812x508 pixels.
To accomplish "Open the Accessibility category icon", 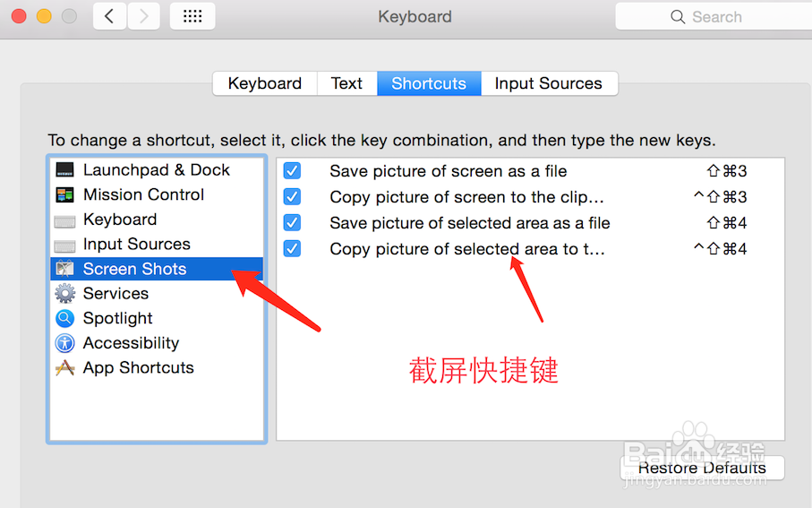I will (64, 343).
